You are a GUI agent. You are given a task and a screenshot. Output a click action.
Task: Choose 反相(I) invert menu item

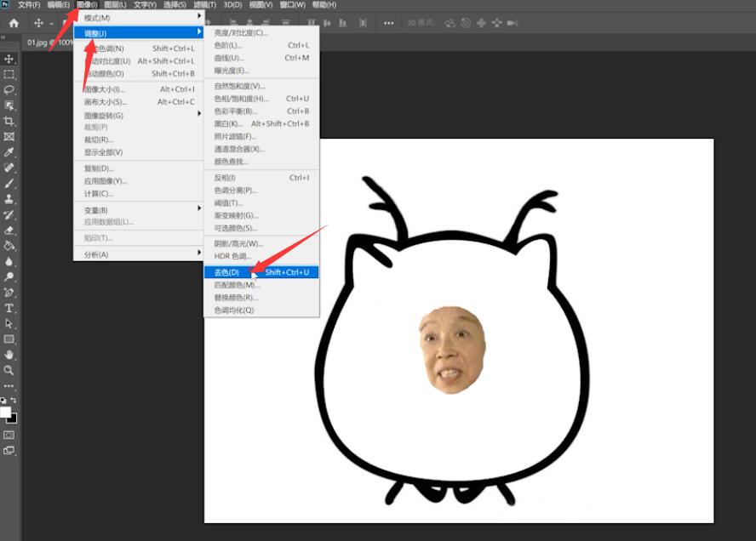pyautogui.click(x=261, y=178)
